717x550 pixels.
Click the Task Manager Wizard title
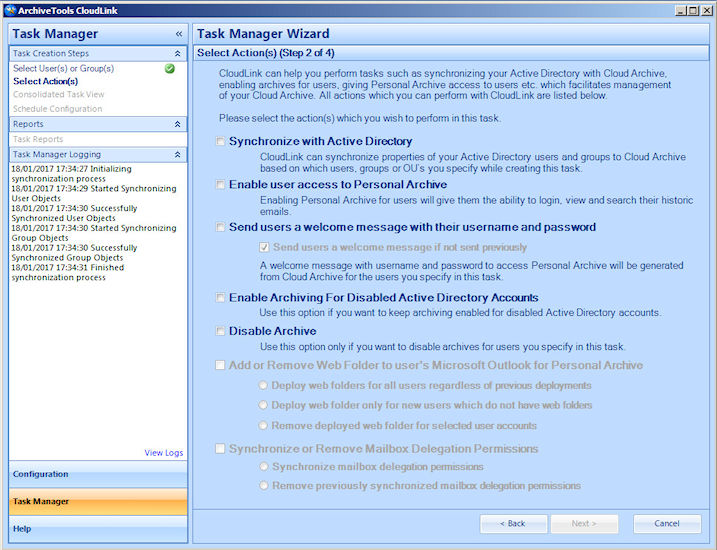pos(263,34)
